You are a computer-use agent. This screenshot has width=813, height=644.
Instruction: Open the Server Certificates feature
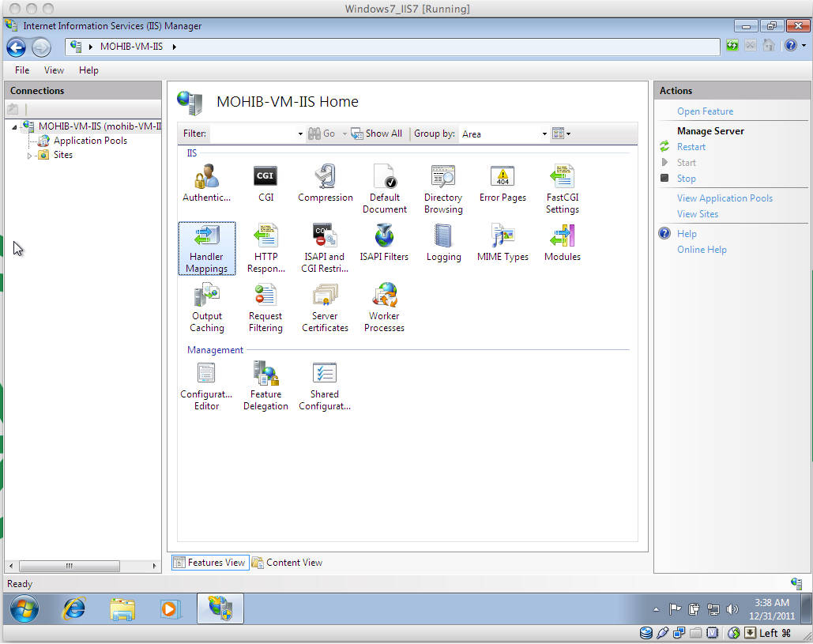pyautogui.click(x=325, y=295)
